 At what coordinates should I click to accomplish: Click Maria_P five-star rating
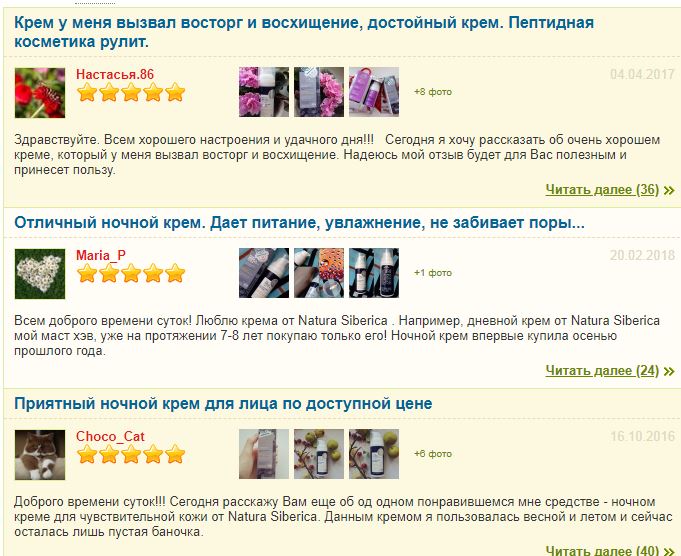pos(131,273)
